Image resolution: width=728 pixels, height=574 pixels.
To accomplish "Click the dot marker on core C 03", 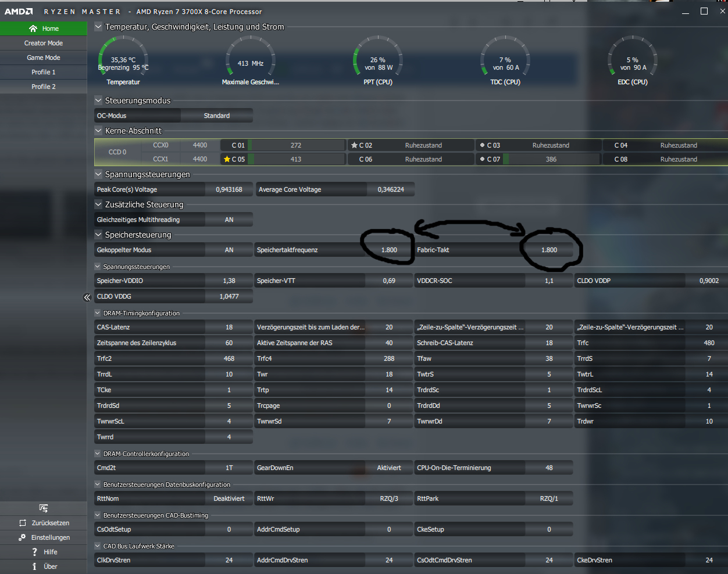I will point(482,145).
